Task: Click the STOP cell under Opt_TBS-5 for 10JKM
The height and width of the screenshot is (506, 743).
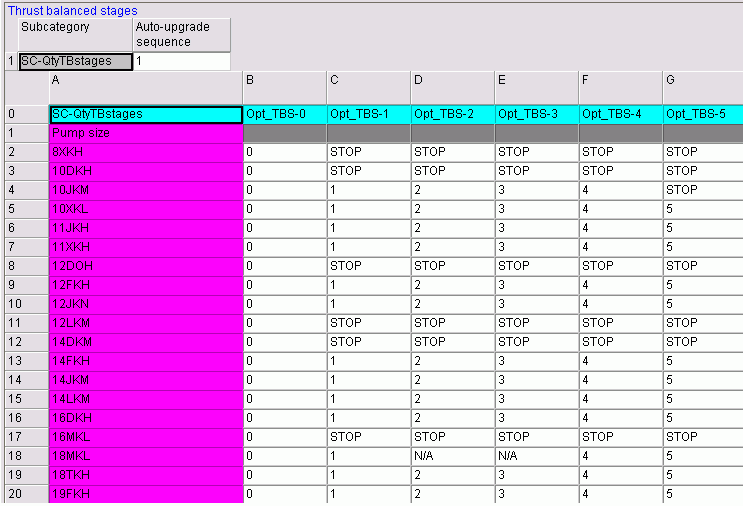Action: [x=703, y=190]
